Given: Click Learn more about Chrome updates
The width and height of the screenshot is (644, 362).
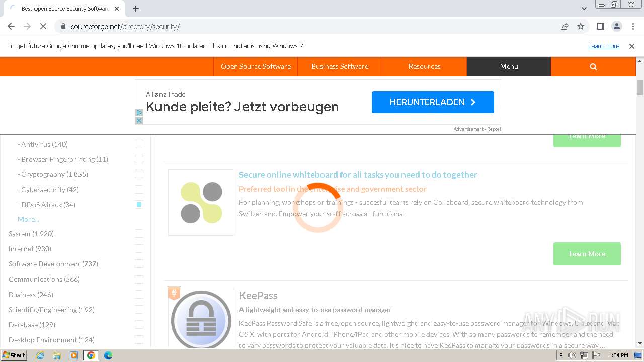Looking at the screenshot, I should (x=604, y=46).
